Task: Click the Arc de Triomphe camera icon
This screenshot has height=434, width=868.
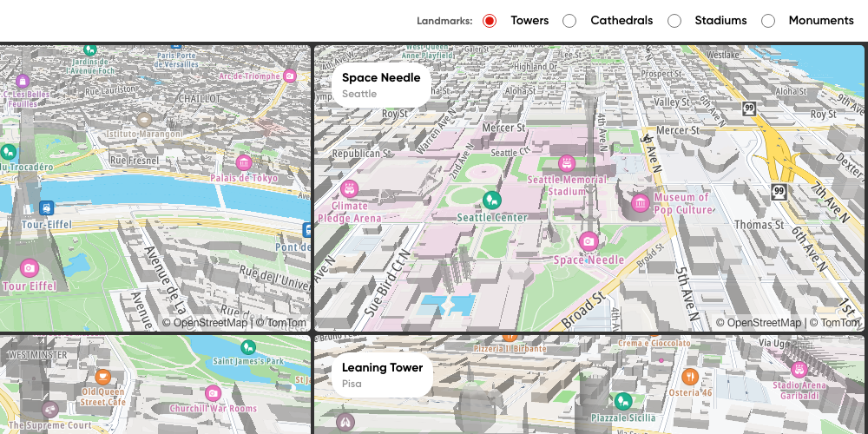Action: tap(290, 76)
